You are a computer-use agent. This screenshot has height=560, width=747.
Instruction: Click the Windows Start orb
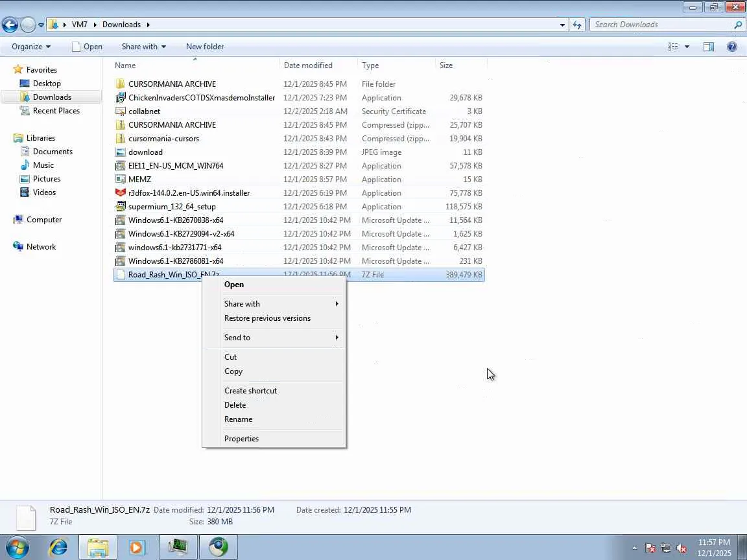click(x=16, y=547)
